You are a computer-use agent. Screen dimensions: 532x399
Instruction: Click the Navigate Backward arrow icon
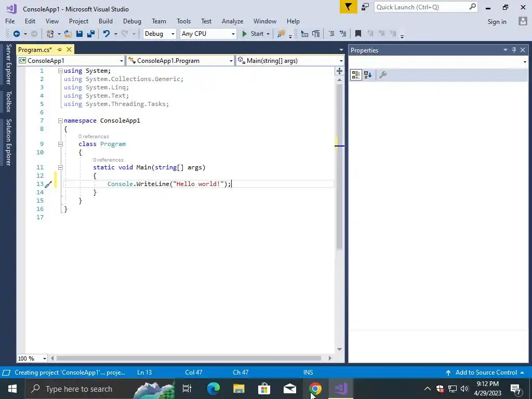tap(16, 34)
